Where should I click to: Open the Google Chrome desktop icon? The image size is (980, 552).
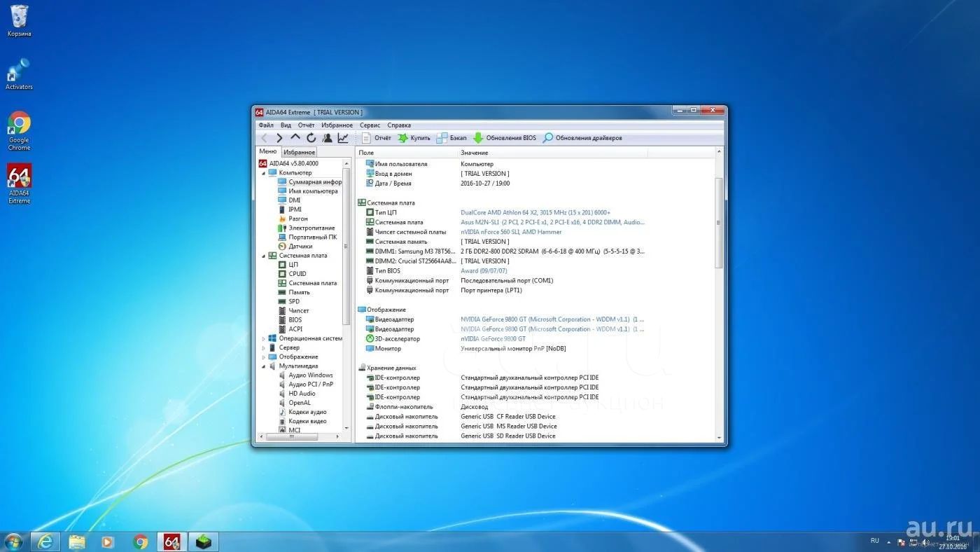pyautogui.click(x=19, y=131)
